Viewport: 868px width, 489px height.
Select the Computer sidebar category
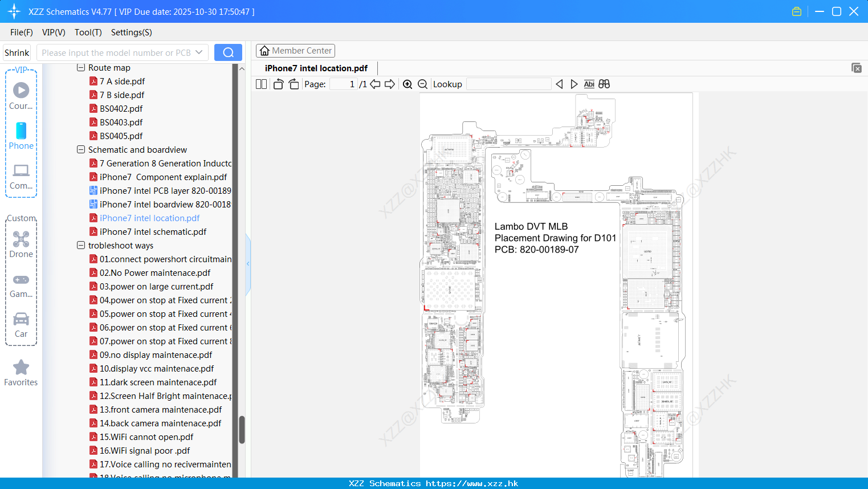pos(21,176)
